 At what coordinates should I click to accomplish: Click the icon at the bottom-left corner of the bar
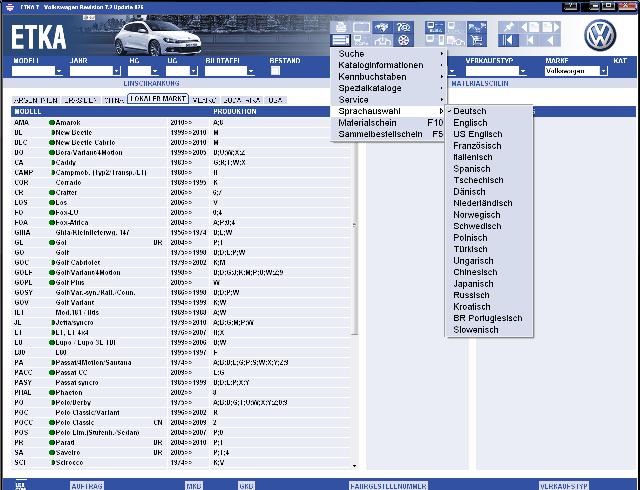[21, 485]
